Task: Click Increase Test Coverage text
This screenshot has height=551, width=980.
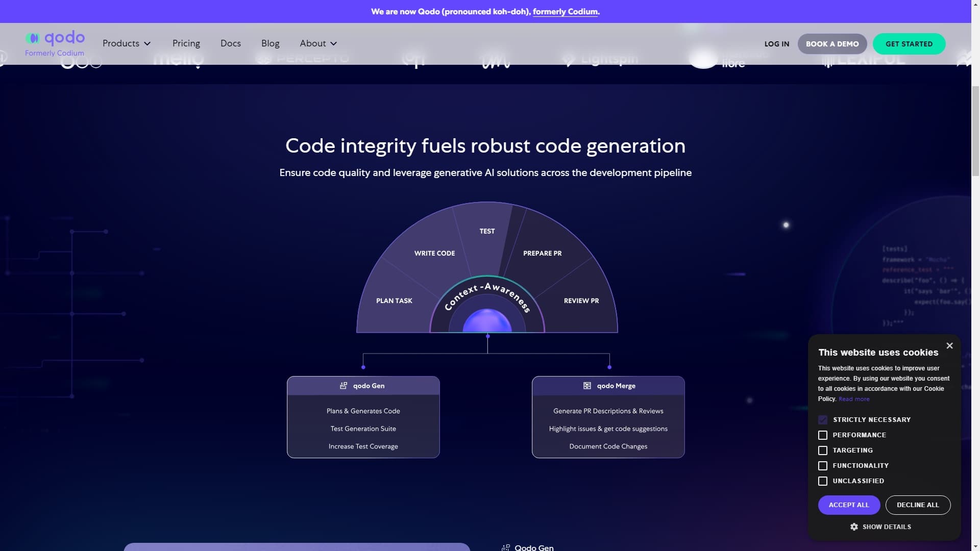Action: (x=363, y=446)
